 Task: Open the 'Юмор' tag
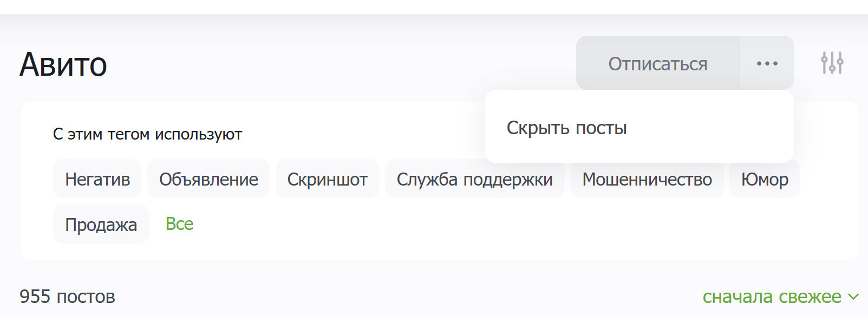pyautogui.click(x=764, y=179)
